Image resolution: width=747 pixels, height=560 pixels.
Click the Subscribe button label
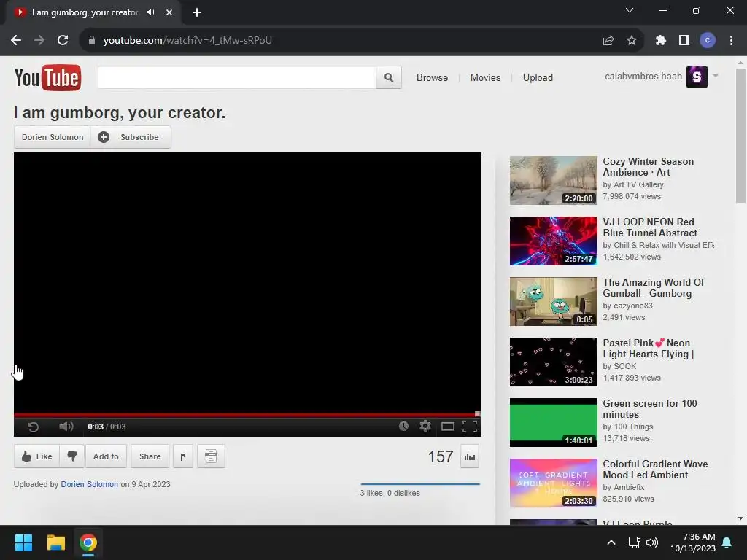pyautogui.click(x=139, y=137)
